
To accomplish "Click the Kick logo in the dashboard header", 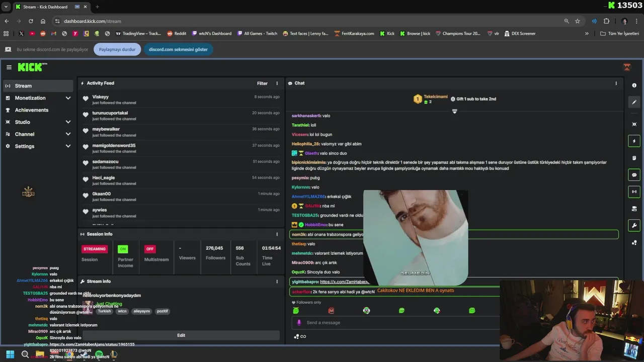I will tap(32, 67).
